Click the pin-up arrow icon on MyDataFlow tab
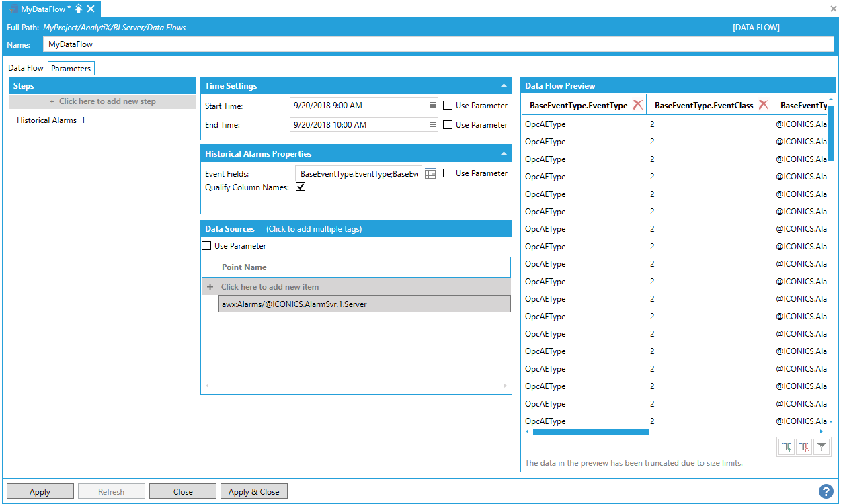841x504 pixels. pyautogui.click(x=79, y=9)
